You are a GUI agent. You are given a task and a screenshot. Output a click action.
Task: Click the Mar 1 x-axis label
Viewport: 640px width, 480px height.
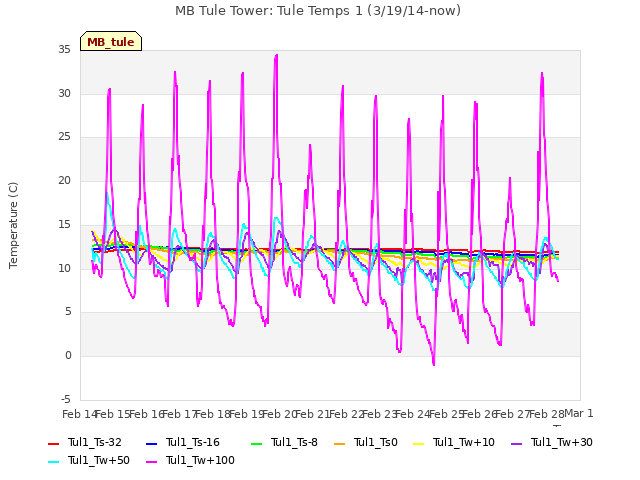point(579,413)
